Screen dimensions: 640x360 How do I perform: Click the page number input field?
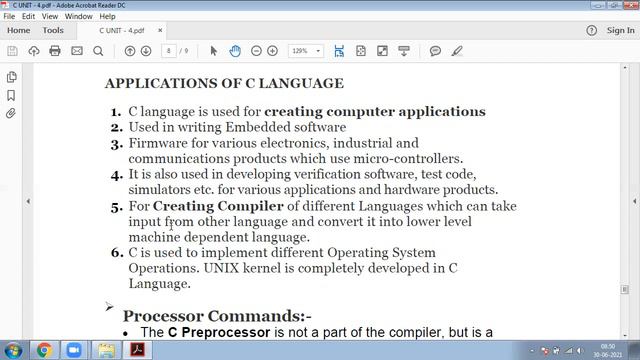(169, 51)
